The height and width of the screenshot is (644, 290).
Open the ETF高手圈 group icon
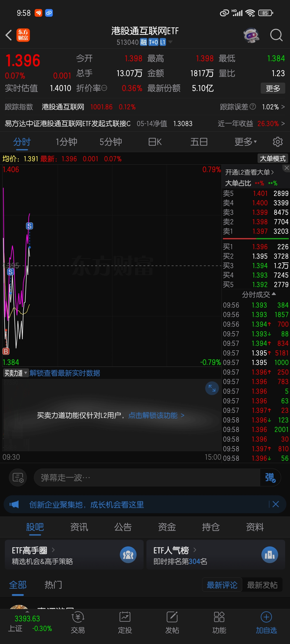[x=128, y=555]
